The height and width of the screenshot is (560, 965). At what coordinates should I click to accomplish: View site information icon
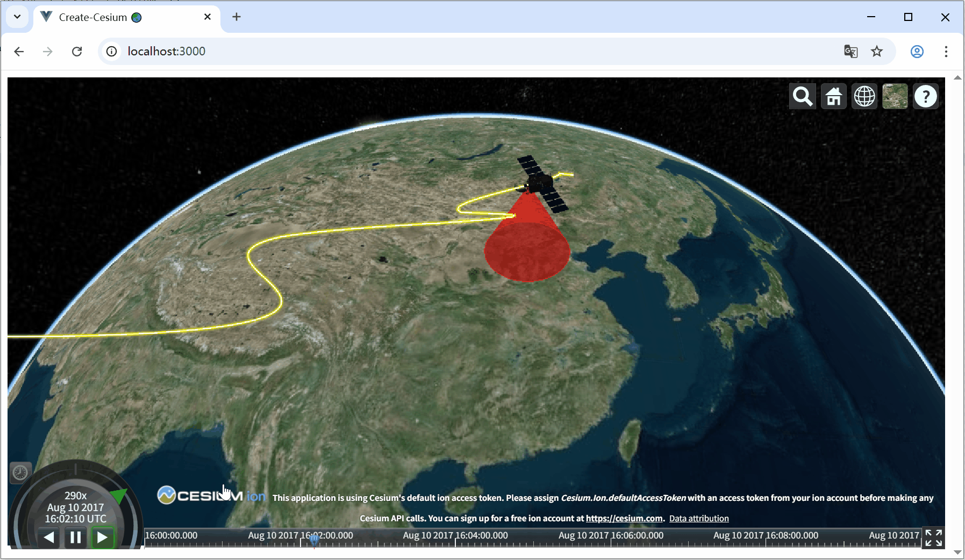click(111, 52)
